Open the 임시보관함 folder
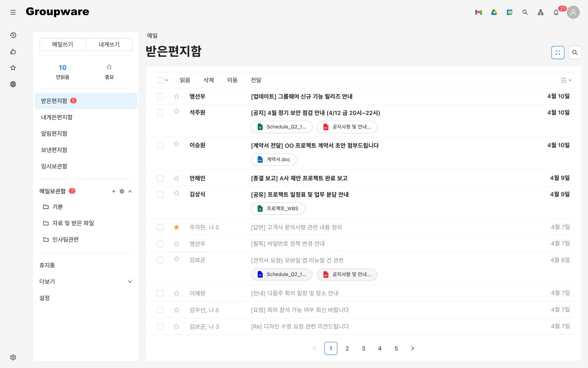Viewport: 588px width, 368px height. (x=54, y=166)
